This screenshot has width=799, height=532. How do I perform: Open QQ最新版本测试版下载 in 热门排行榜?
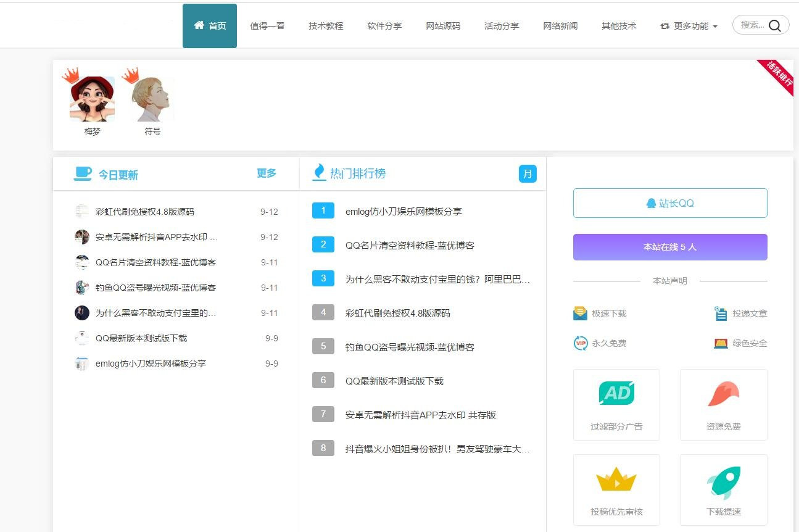click(394, 381)
